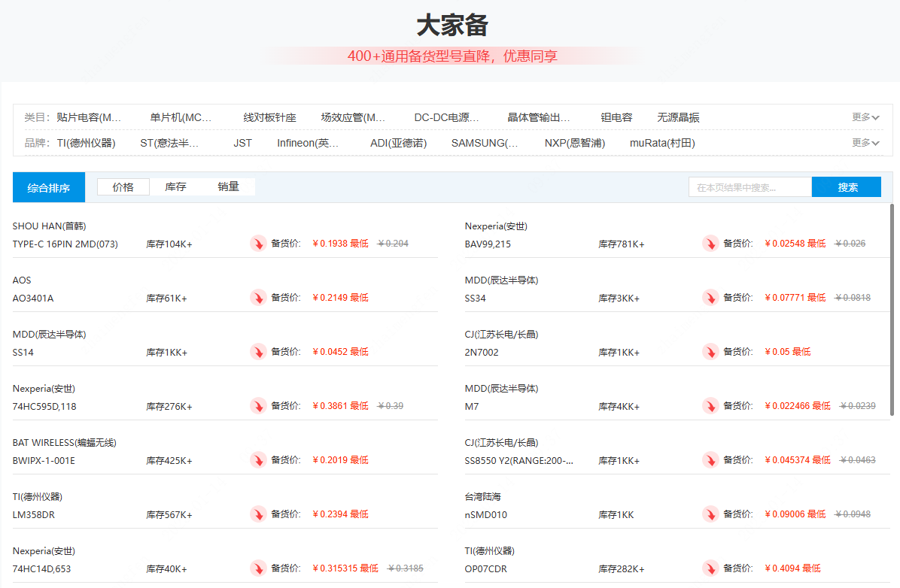Focus the in-page results search field

749,188
